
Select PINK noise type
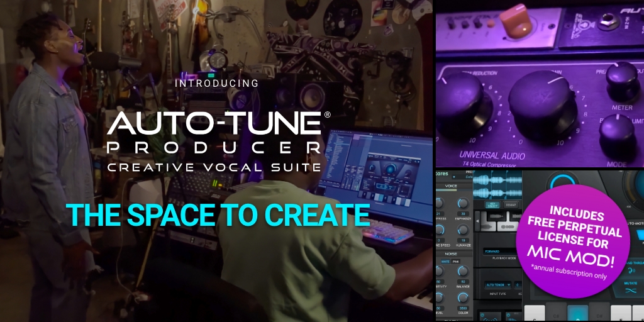[456, 262]
